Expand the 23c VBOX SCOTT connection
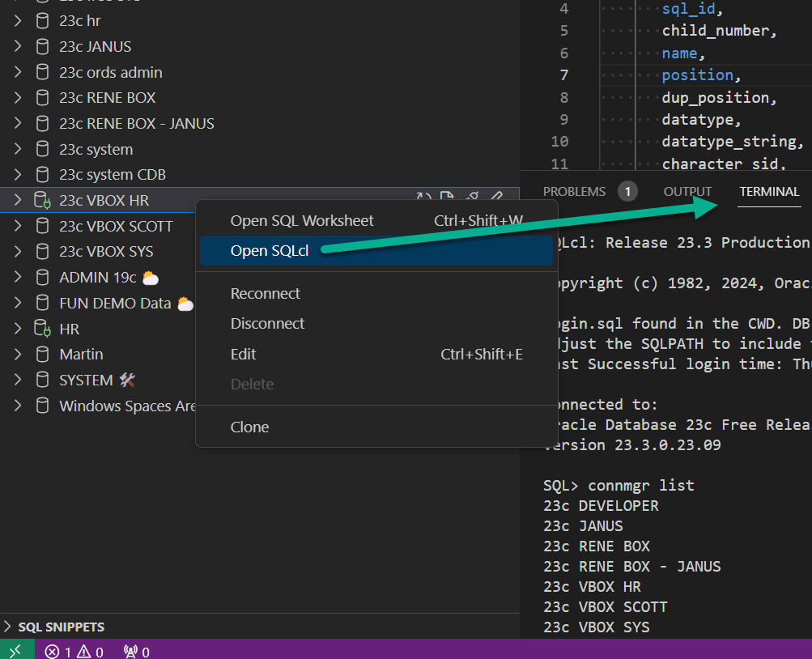 tap(18, 226)
